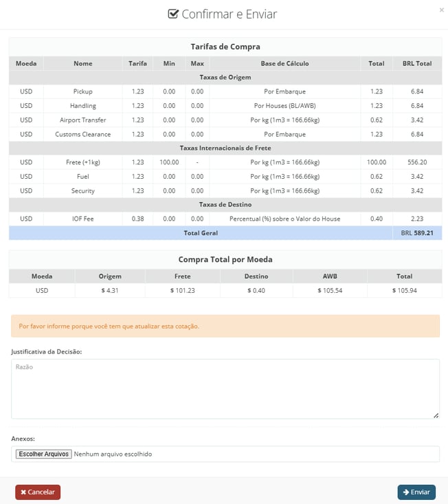Click the Nenhum arquivo escolhido text
Image resolution: width=448 pixels, height=504 pixels.
tap(113, 454)
